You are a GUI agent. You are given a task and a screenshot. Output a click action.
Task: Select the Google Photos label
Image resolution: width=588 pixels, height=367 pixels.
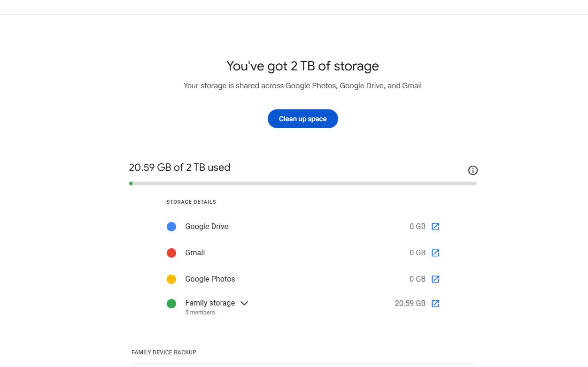[210, 279]
